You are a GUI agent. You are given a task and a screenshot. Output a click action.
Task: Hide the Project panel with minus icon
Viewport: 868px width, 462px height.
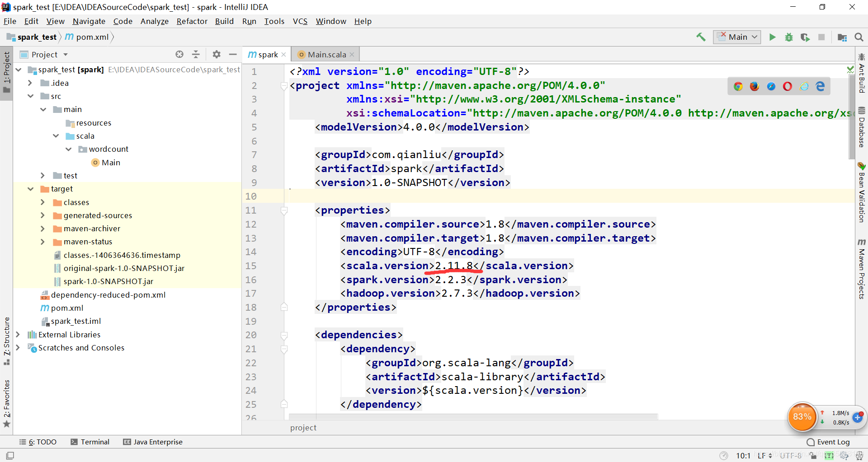(233, 54)
